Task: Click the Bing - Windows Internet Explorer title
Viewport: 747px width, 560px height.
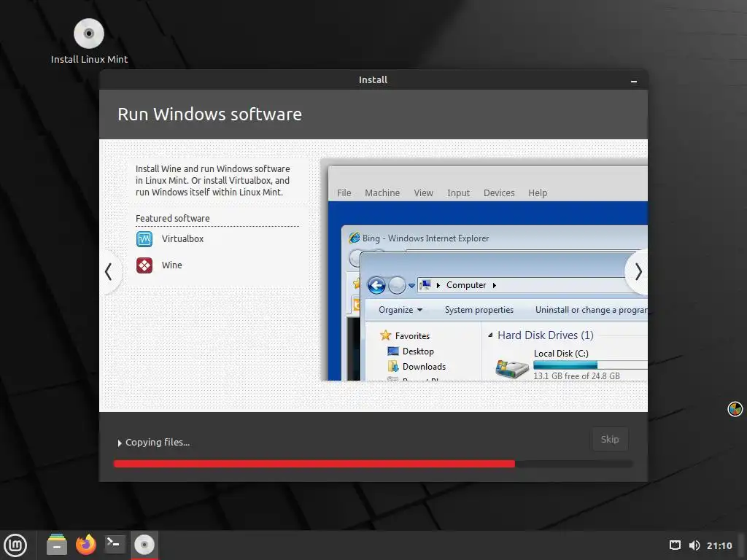Action: click(x=425, y=238)
